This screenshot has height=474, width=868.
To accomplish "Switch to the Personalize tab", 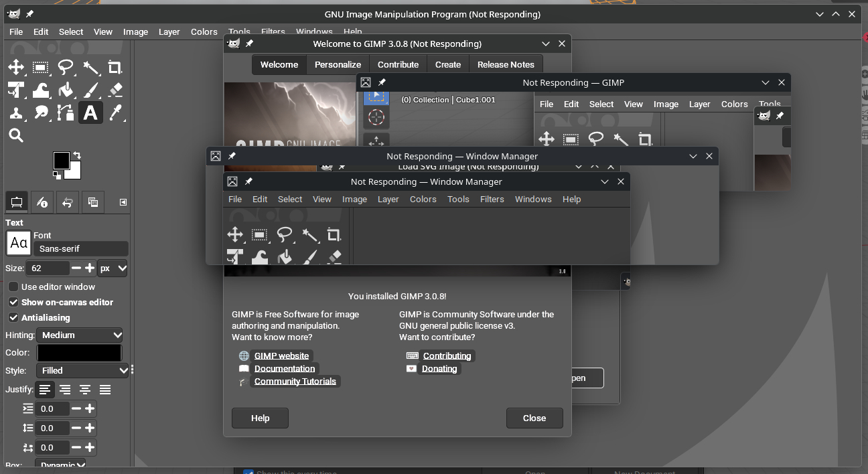I will click(x=338, y=64).
